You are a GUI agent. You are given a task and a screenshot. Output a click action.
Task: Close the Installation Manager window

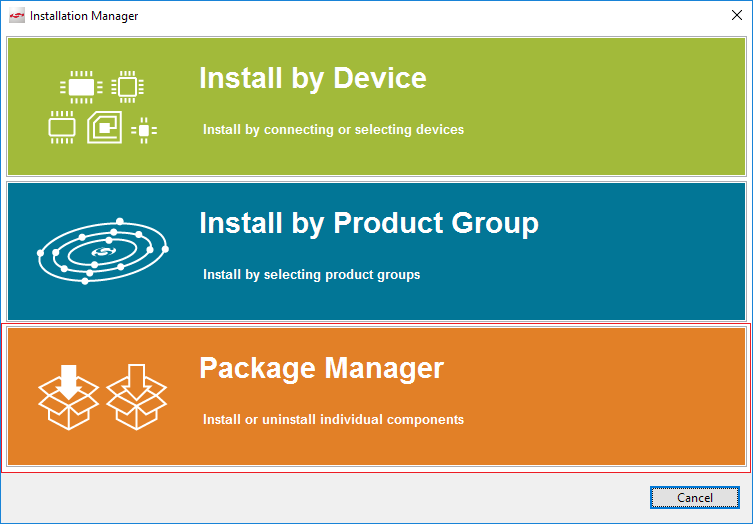[x=737, y=15]
